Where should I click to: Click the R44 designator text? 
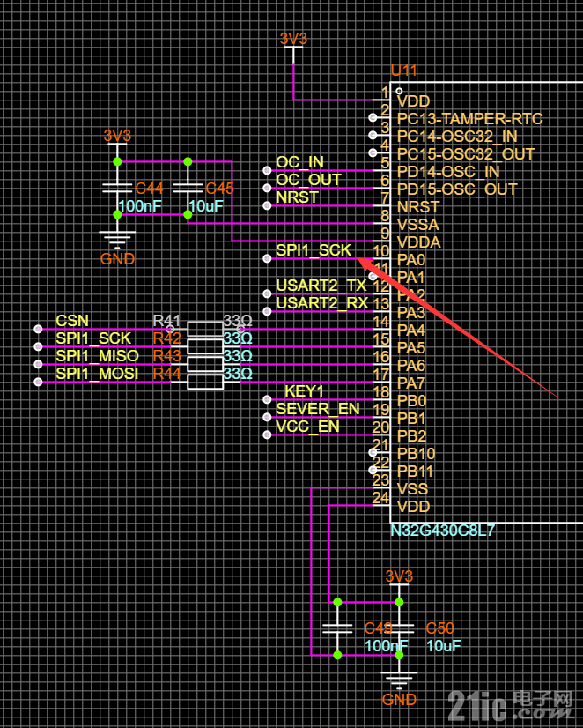pyautogui.click(x=167, y=374)
